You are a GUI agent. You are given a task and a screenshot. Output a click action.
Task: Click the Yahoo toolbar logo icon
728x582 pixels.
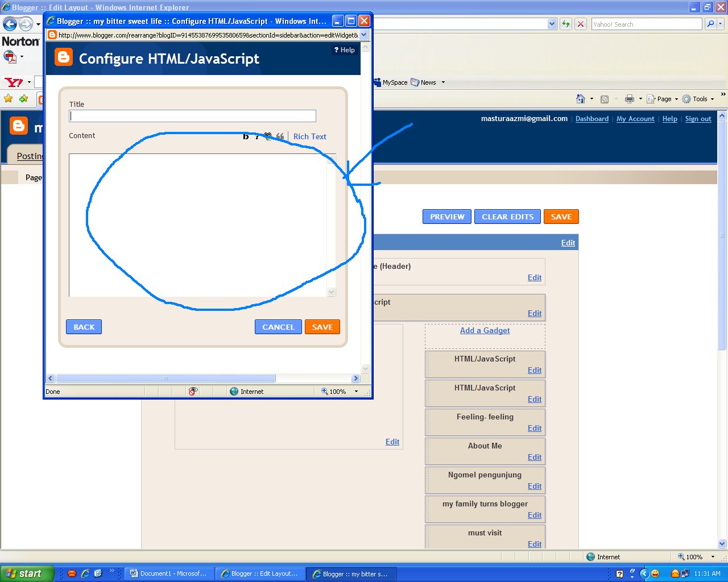click(14, 82)
